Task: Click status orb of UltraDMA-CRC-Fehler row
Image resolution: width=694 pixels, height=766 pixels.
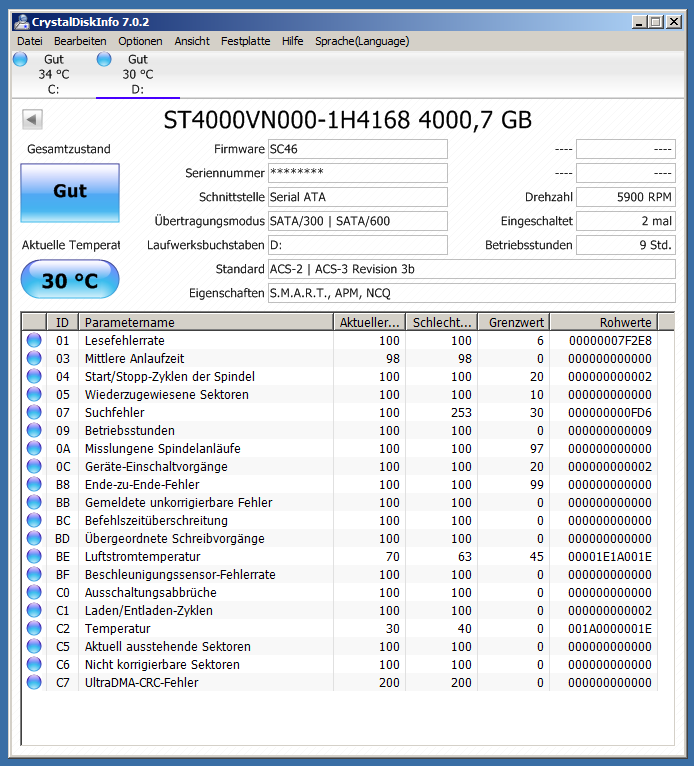Action: coord(34,682)
